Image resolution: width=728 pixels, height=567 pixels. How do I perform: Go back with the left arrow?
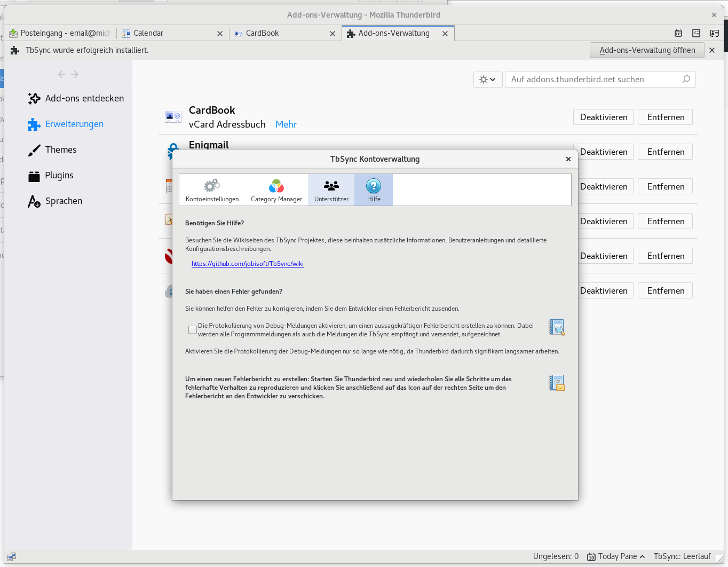click(x=62, y=74)
